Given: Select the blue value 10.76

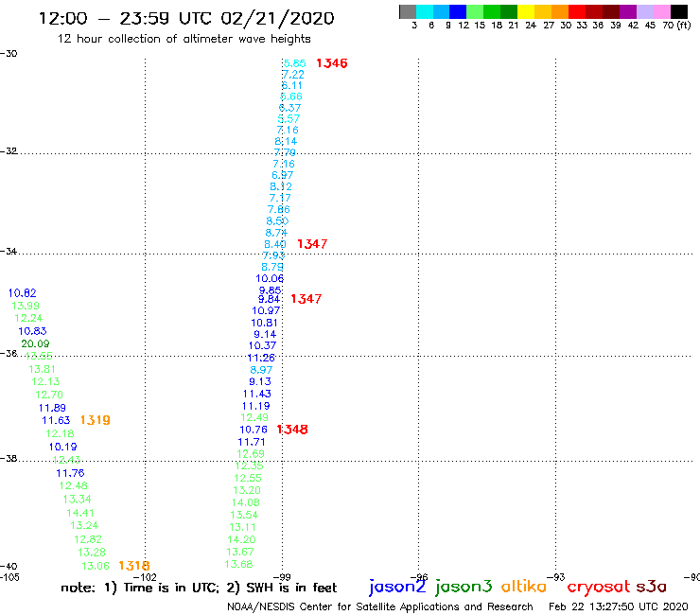Looking at the screenshot, I should pyautogui.click(x=254, y=430).
